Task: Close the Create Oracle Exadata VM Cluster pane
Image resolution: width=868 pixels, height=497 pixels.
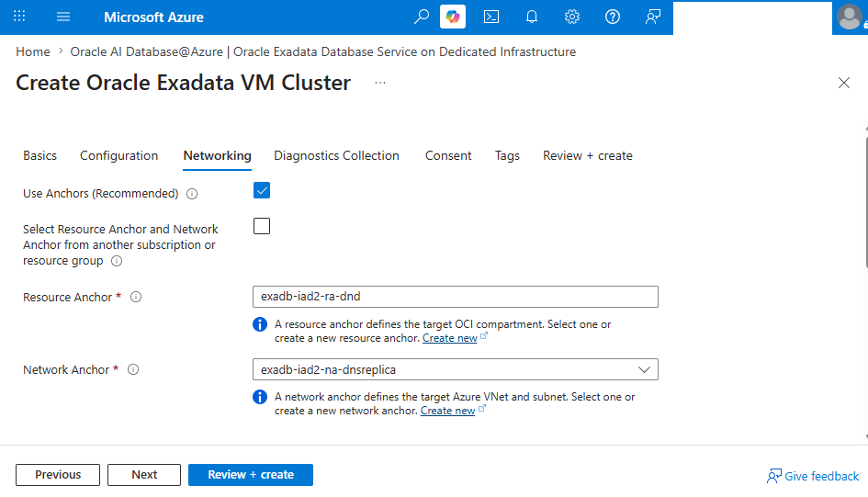Action: coord(843,83)
